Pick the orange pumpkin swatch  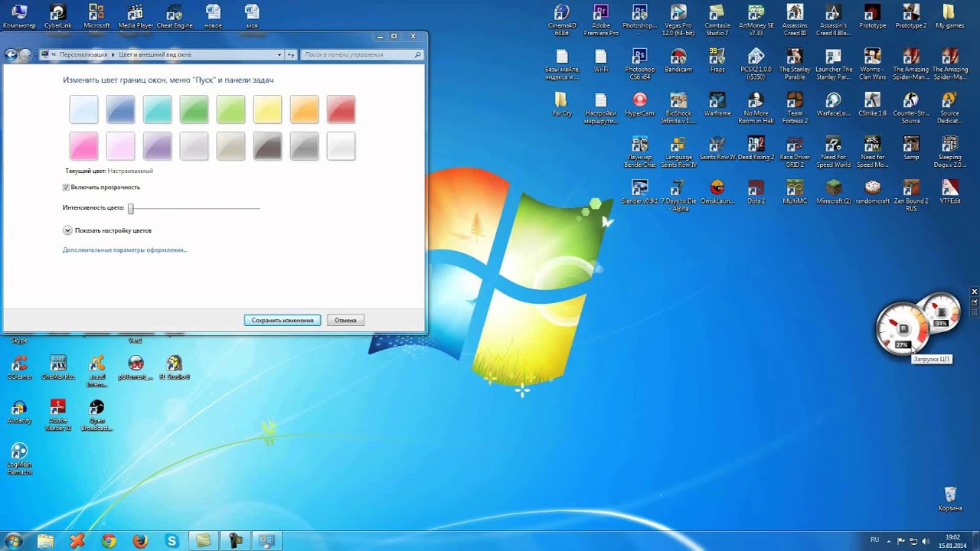(304, 109)
